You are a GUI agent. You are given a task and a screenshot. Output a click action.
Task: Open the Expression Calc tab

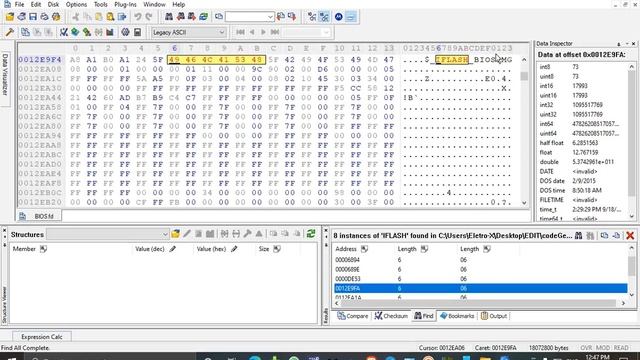(x=42, y=337)
